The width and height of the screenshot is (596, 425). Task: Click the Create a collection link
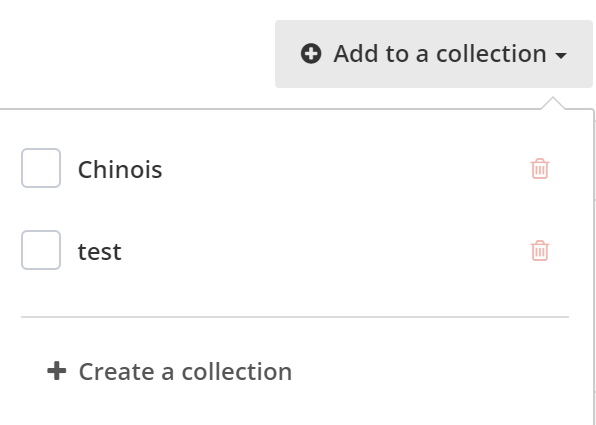click(x=170, y=371)
